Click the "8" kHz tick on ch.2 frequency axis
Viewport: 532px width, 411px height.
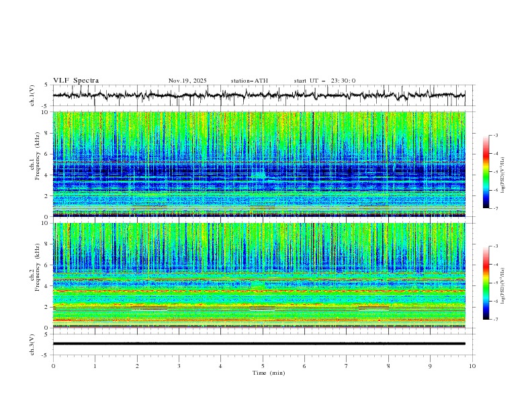point(46,244)
